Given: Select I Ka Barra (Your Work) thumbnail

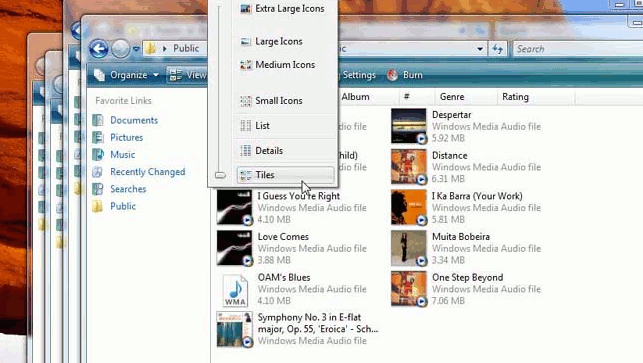Looking at the screenshot, I should point(408,207).
